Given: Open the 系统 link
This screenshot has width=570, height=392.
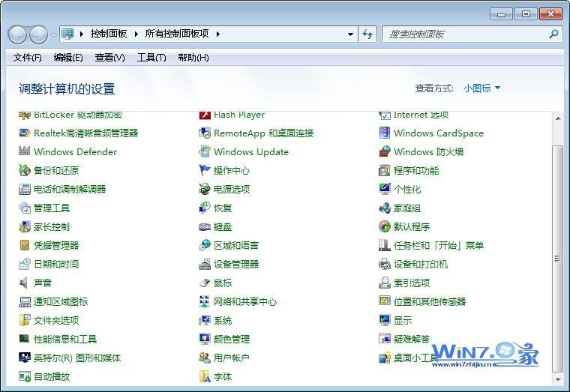Looking at the screenshot, I should tap(223, 321).
